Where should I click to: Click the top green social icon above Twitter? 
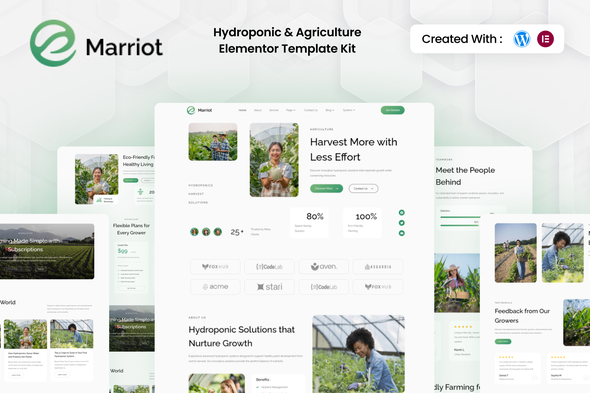point(401,213)
